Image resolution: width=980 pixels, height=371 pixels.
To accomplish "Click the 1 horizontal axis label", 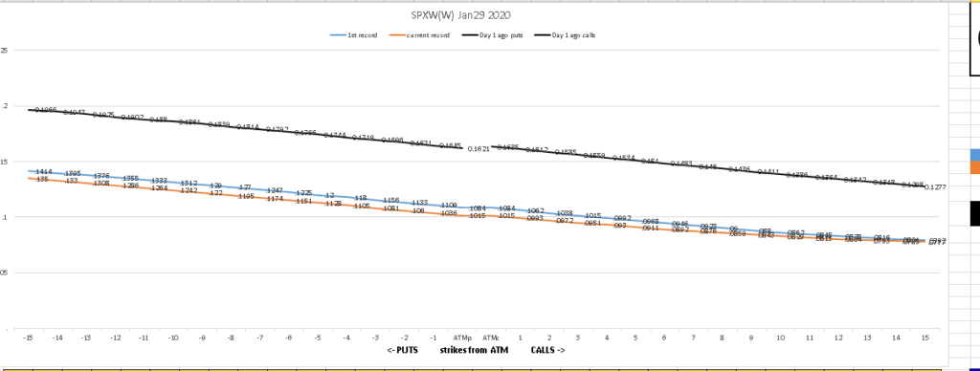I will 520,338.
